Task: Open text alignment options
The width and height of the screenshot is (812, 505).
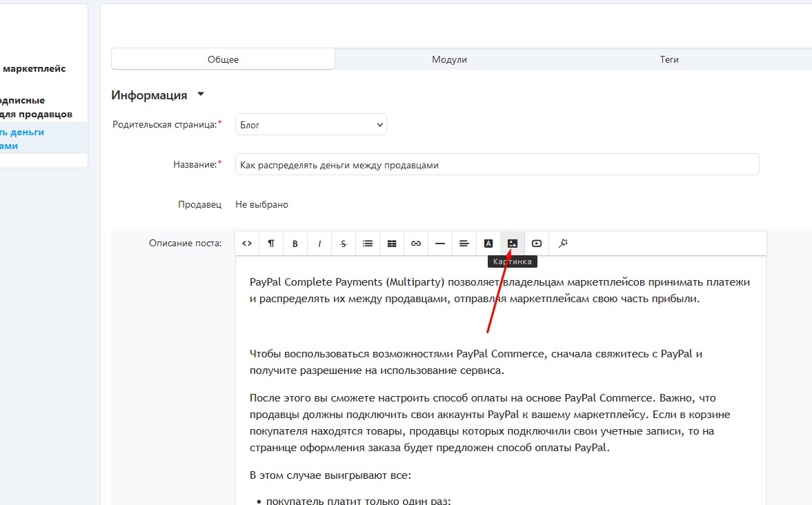Action: (464, 244)
